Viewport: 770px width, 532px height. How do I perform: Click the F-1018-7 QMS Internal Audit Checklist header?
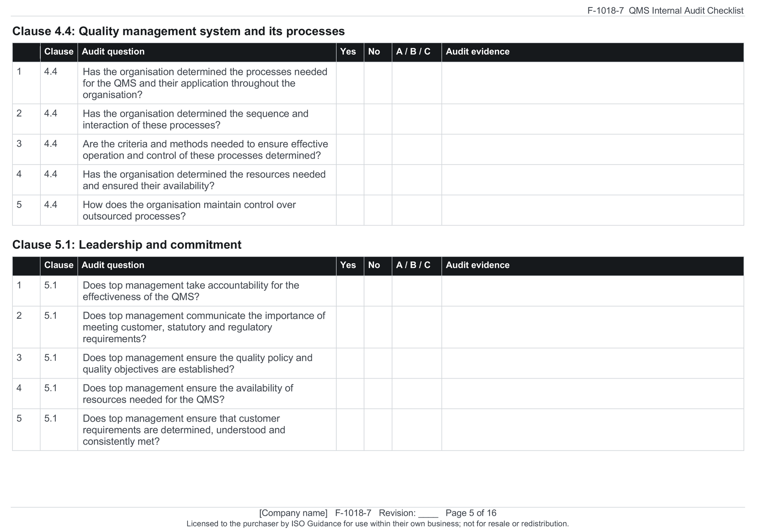tap(665, 11)
